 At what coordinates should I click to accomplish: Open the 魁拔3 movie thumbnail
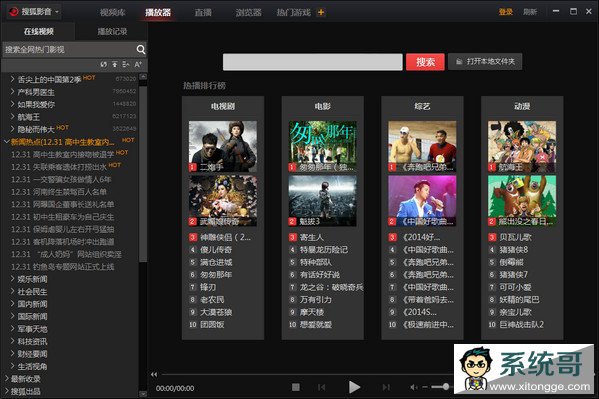[x=322, y=201]
